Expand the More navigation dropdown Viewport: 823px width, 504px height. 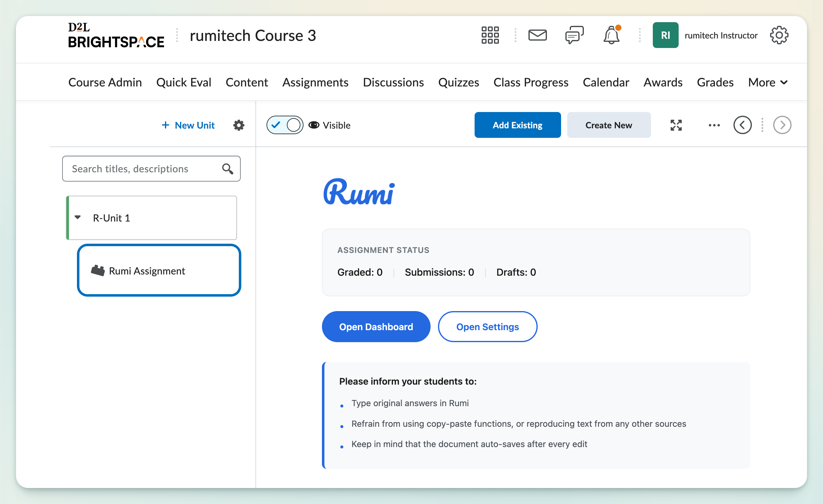tap(768, 82)
